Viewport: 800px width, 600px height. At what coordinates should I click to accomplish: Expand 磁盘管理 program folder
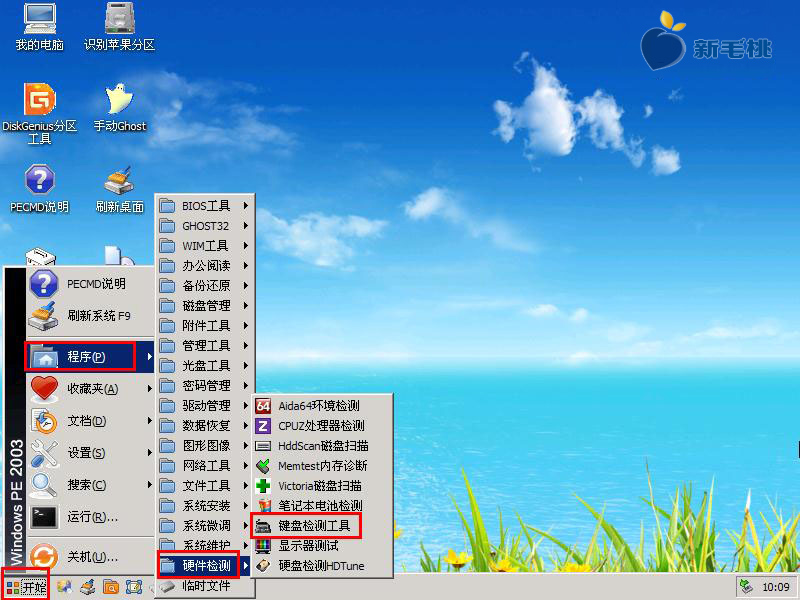pos(205,306)
